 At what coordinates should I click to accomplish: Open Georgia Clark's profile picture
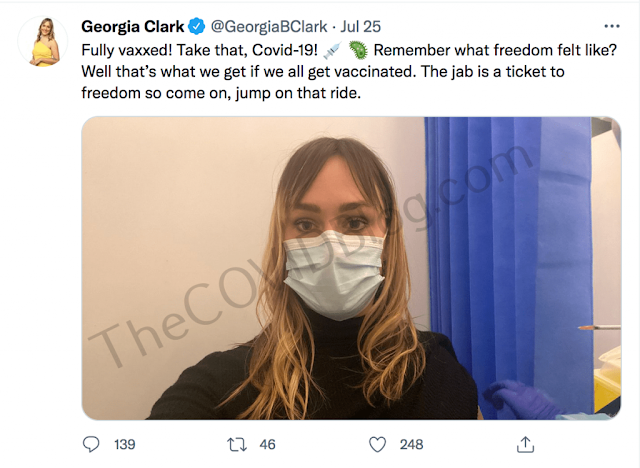point(43,41)
